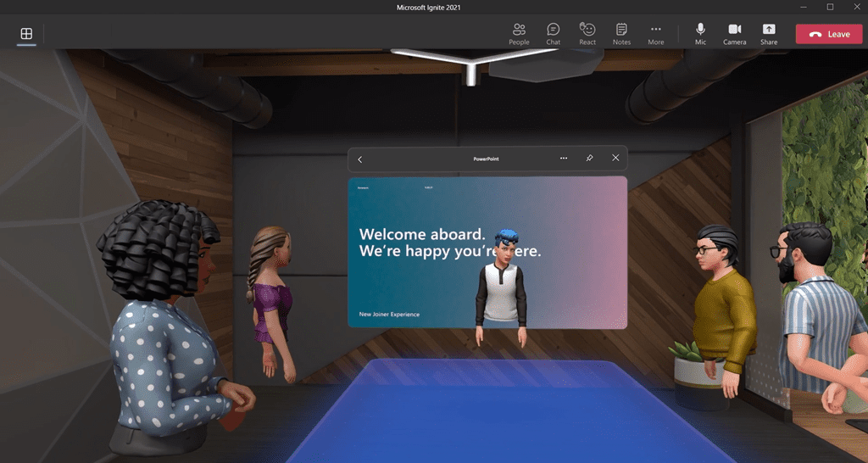Toggle the Camera on or off

pos(734,34)
